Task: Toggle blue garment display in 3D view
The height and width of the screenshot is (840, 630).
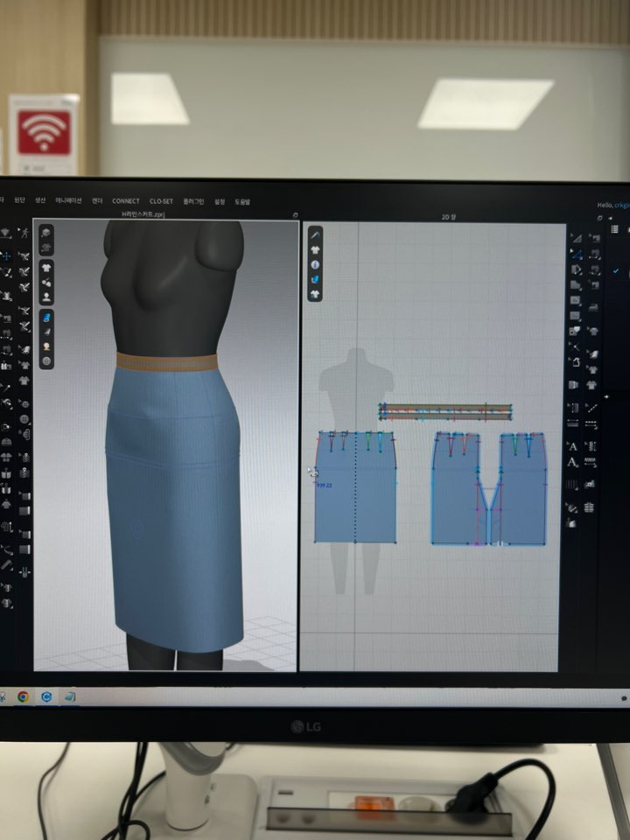Action: [46, 317]
